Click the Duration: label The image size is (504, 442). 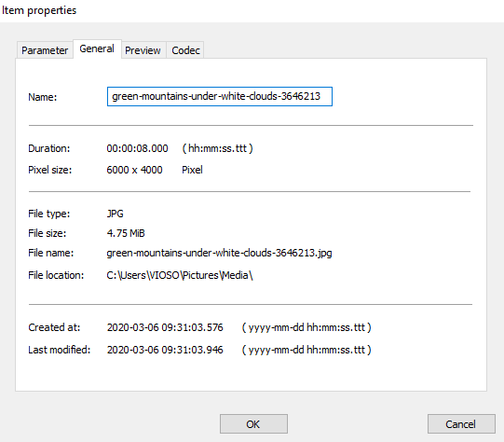(x=48, y=148)
